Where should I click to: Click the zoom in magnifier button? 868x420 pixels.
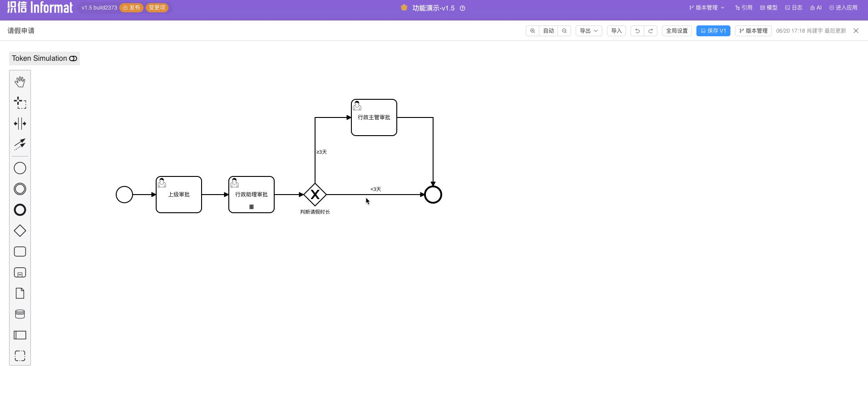tap(533, 31)
